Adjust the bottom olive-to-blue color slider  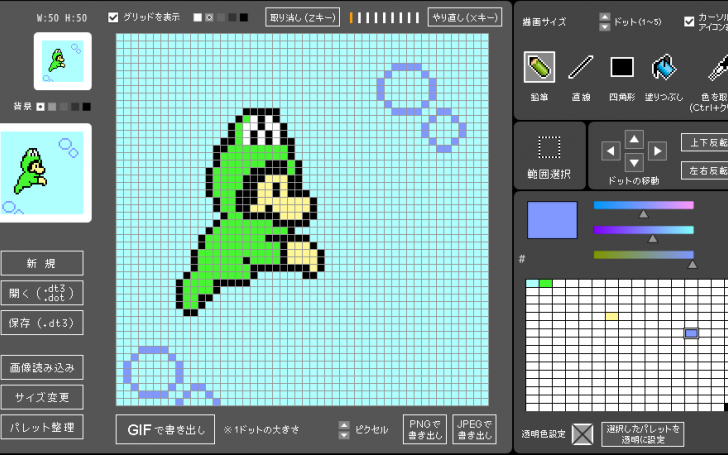coord(644,255)
